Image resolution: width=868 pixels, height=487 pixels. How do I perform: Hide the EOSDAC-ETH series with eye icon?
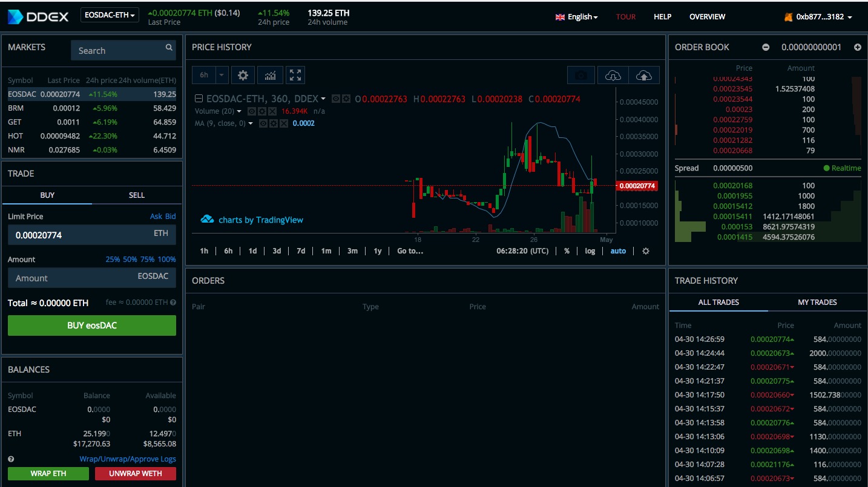337,99
